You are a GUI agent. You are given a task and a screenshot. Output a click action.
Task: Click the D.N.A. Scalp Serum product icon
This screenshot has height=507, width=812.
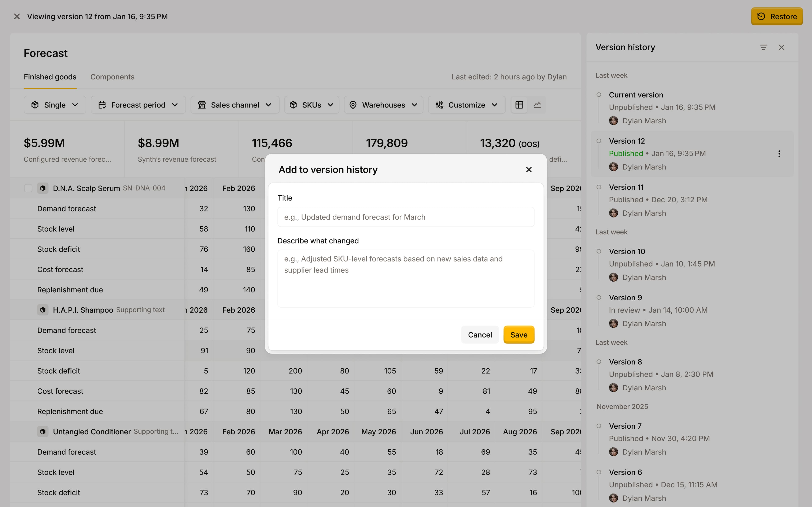pos(43,188)
